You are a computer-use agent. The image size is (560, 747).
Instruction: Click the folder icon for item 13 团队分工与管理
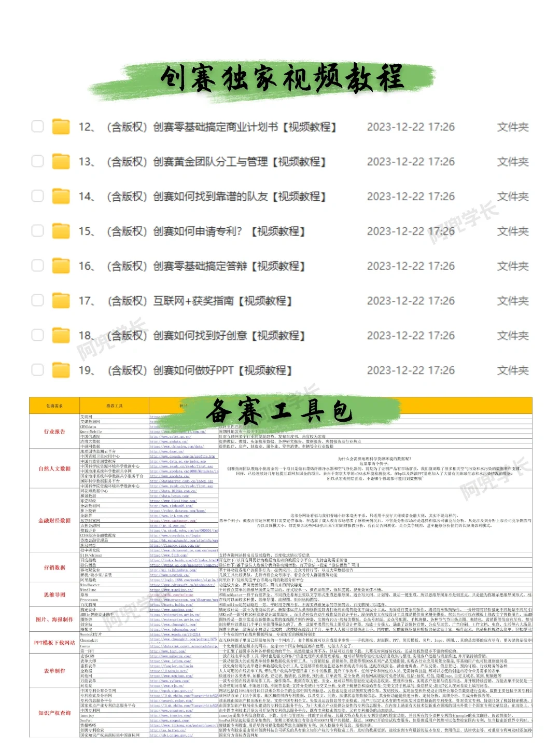point(61,161)
